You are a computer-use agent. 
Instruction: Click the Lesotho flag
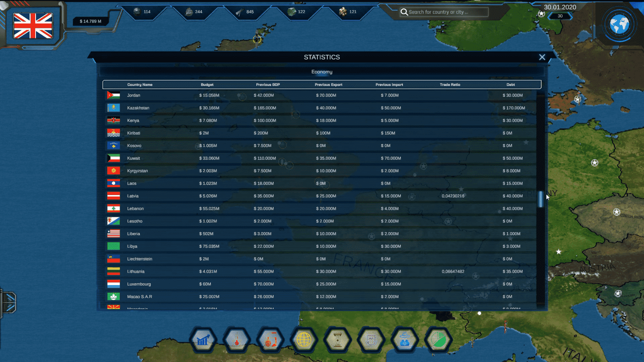114,221
